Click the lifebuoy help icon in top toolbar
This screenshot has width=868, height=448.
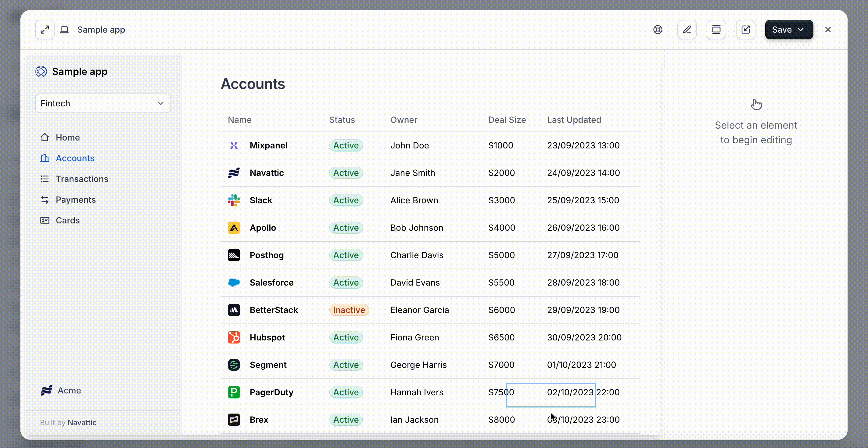(x=657, y=30)
